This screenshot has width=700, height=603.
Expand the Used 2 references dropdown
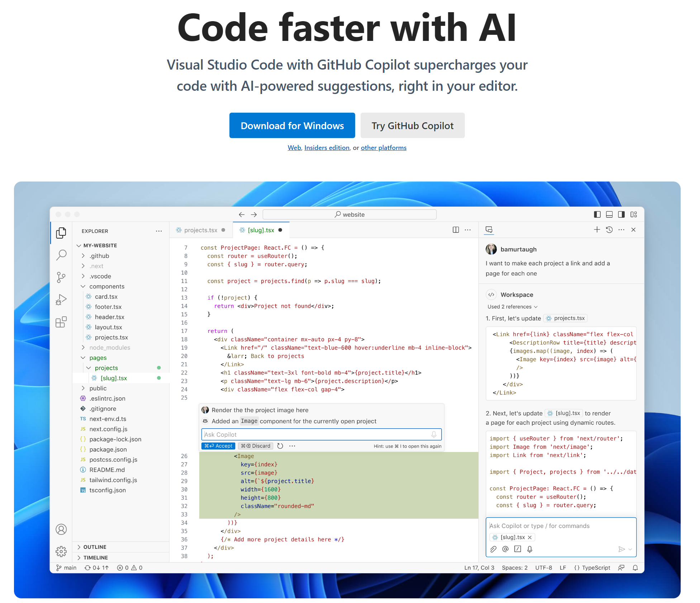click(512, 307)
